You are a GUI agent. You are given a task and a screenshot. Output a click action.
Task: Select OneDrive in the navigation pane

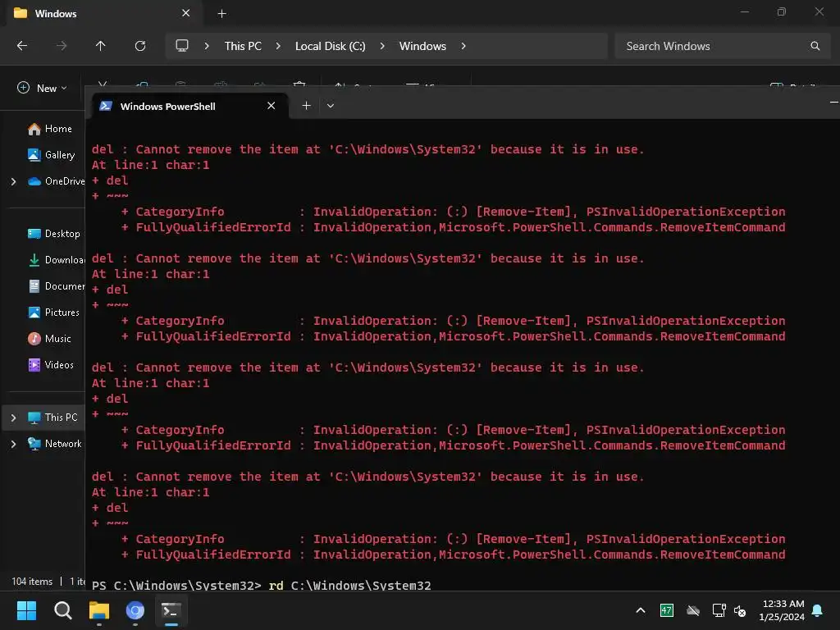[57, 181]
